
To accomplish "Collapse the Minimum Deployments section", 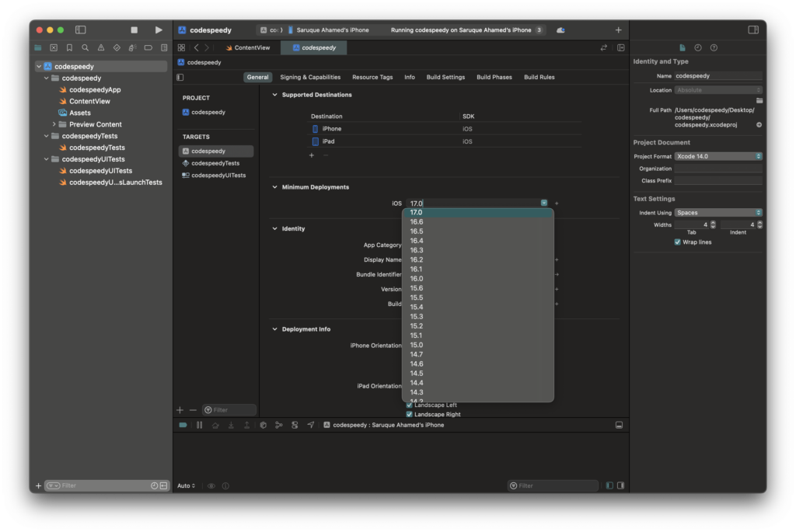I will (274, 187).
